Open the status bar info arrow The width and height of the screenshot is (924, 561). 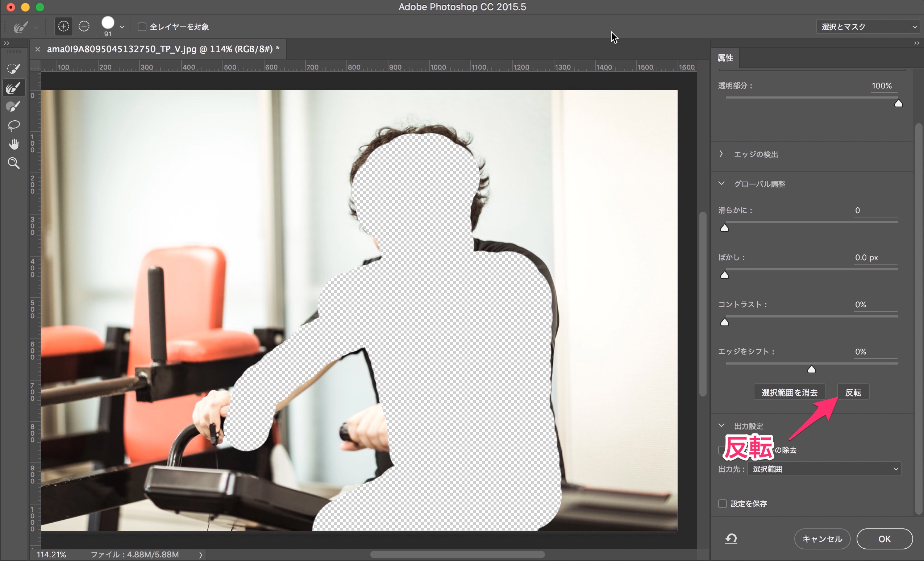[201, 554]
